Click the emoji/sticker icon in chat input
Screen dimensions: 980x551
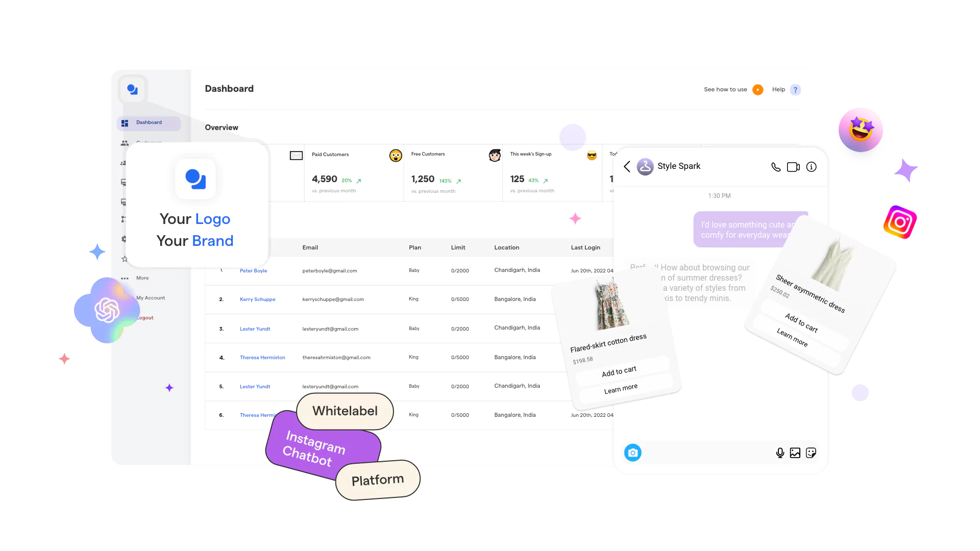pos(811,452)
